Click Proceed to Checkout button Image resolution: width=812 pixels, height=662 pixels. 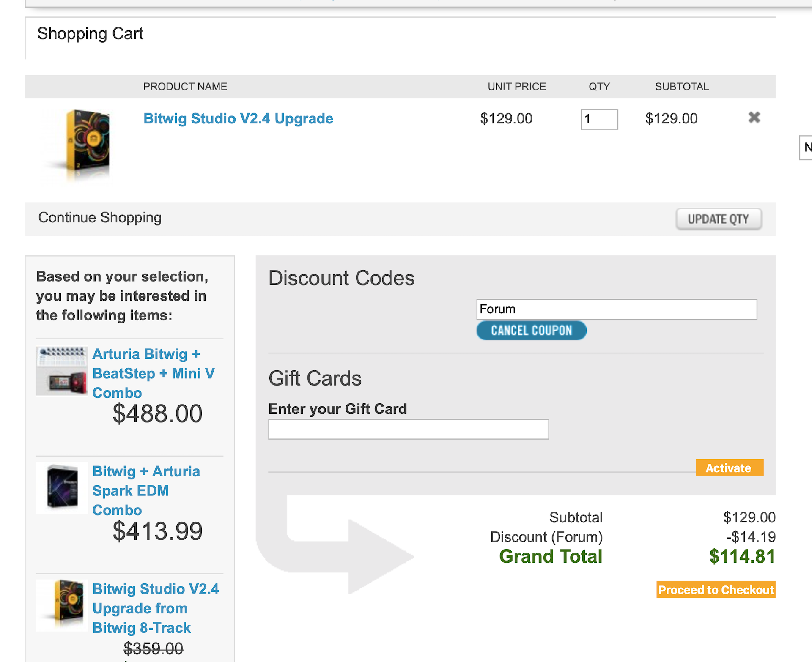[716, 590]
